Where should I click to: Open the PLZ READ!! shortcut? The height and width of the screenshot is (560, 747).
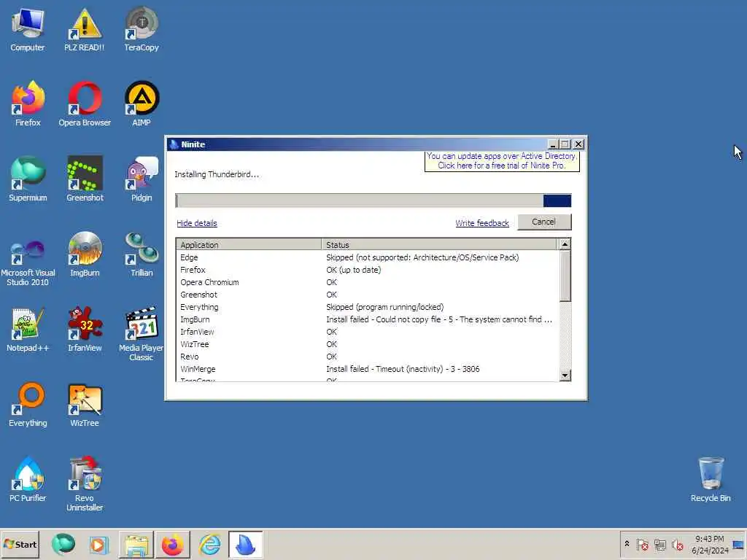tap(85, 29)
